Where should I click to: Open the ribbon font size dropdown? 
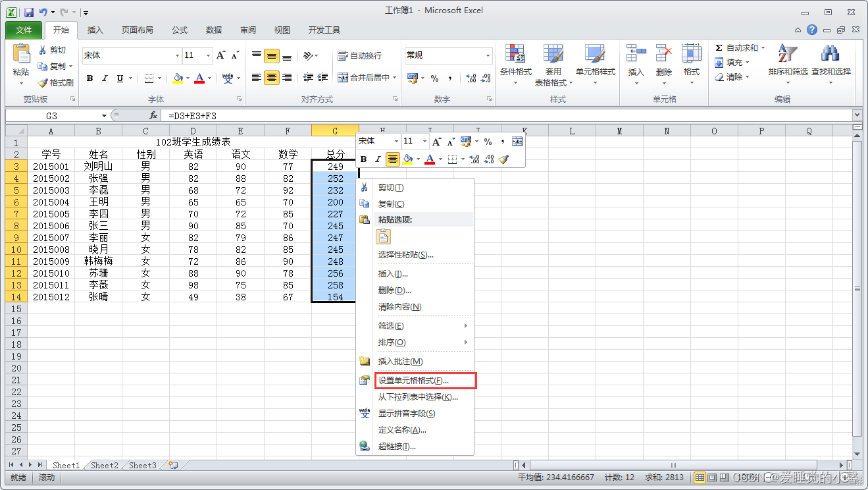(x=208, y=55)
